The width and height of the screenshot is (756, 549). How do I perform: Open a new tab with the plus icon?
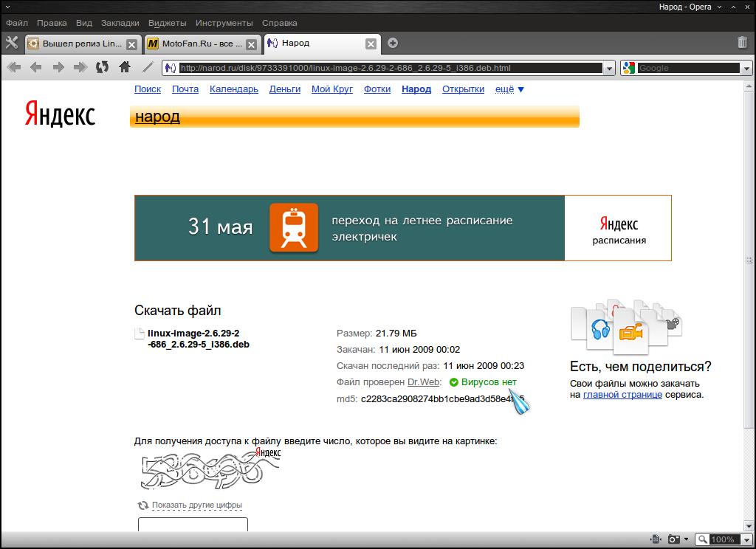click(393, 43)
